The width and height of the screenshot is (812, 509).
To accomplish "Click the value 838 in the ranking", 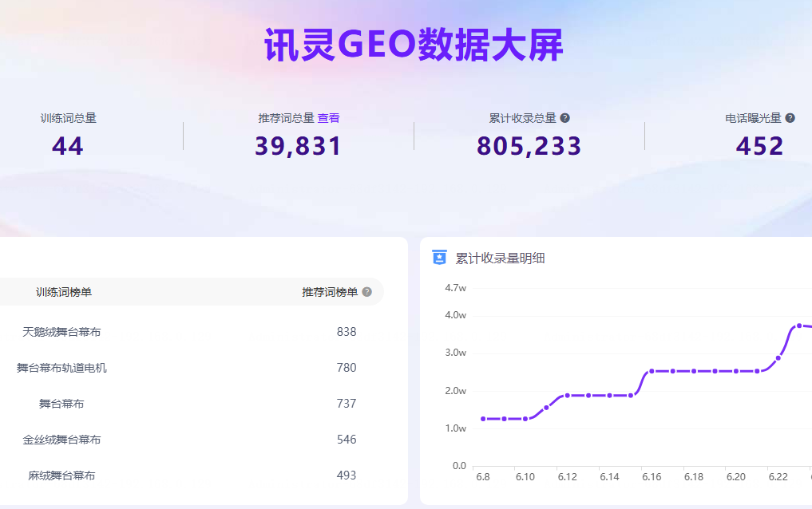I will point(347,332).
